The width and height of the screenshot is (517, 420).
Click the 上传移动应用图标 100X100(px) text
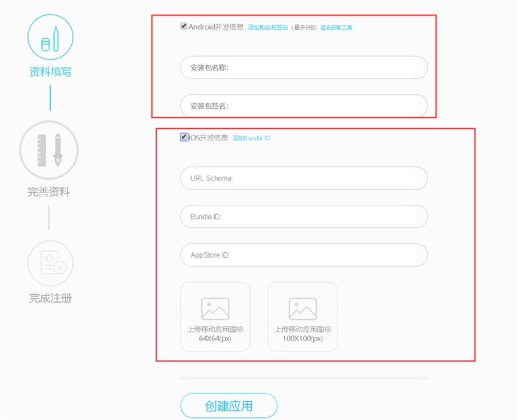pos(303,334)
